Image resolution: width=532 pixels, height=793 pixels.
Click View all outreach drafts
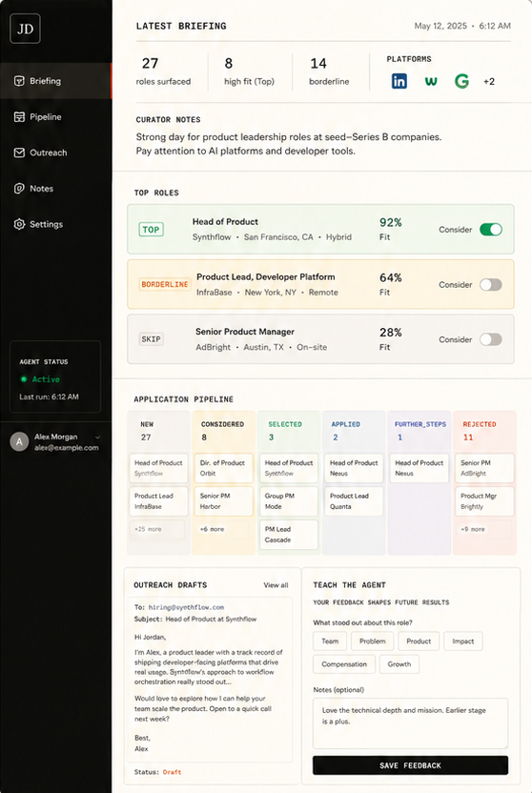pyautogui.click(x=276, y=585)
